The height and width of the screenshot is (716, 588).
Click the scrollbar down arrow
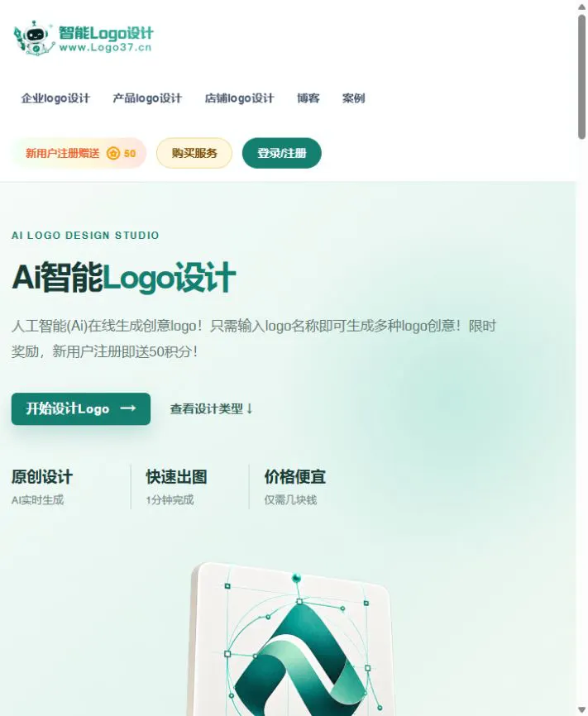pos(581,709)
